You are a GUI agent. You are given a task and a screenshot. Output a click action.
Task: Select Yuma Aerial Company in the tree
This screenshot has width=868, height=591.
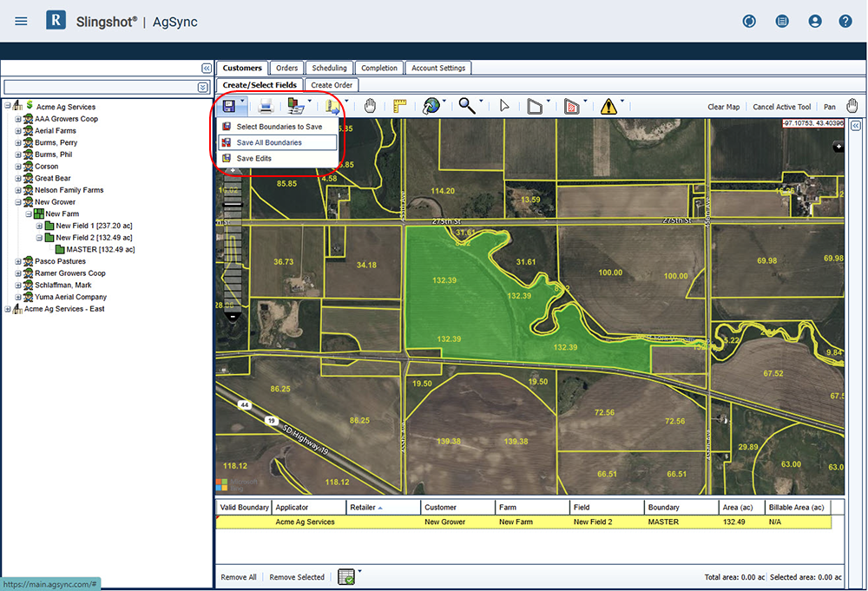tap(70, 297)
